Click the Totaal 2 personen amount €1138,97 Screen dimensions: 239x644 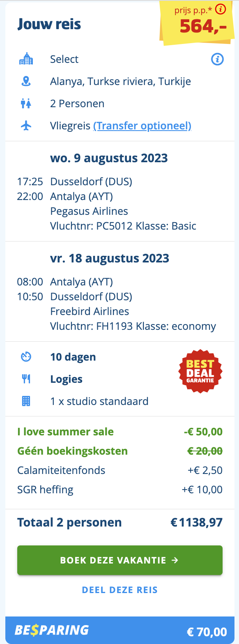[x=197, y=522]
